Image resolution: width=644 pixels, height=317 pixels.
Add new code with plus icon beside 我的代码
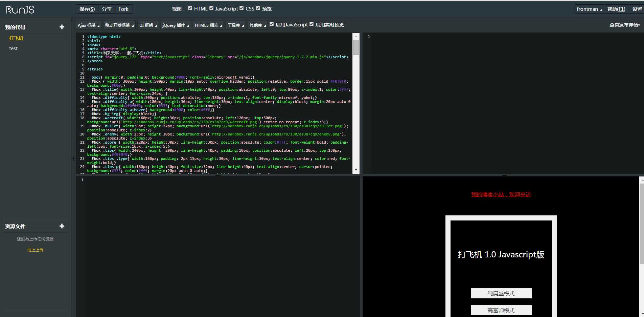click(62, 27)
